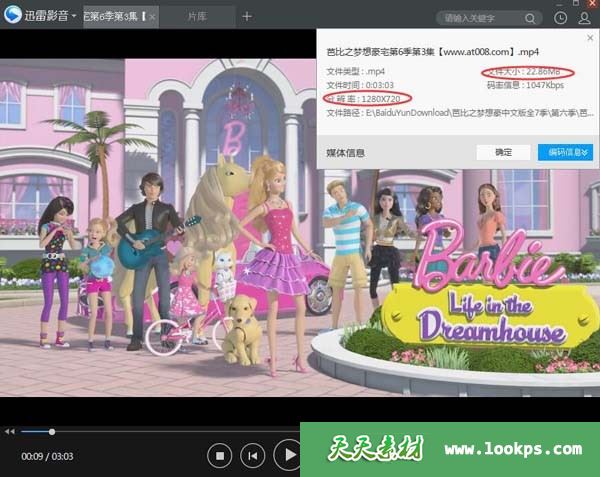Skip to the previous video
The width and height of the screenshot is (600, 477).
coord(254,456)
